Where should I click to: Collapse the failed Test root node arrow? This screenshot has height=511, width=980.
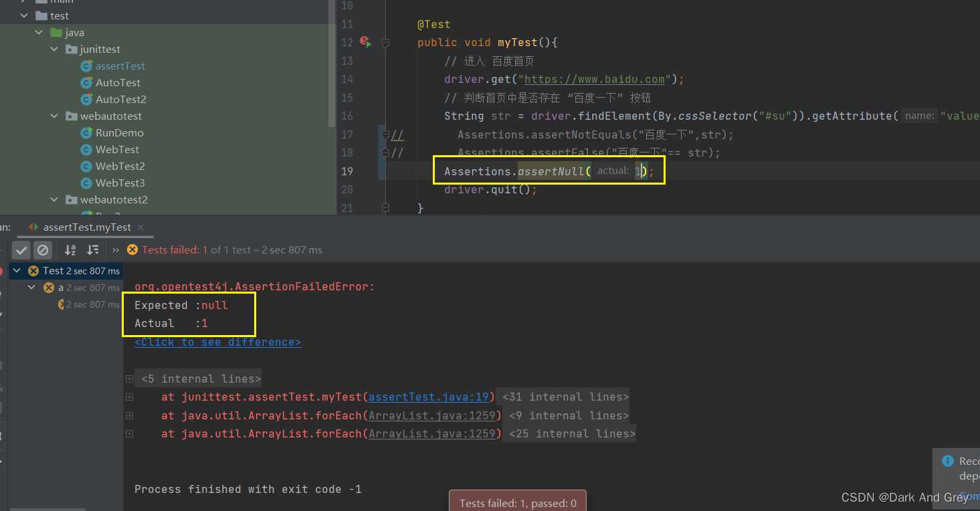pyautogui.click(x=17, y=271)
